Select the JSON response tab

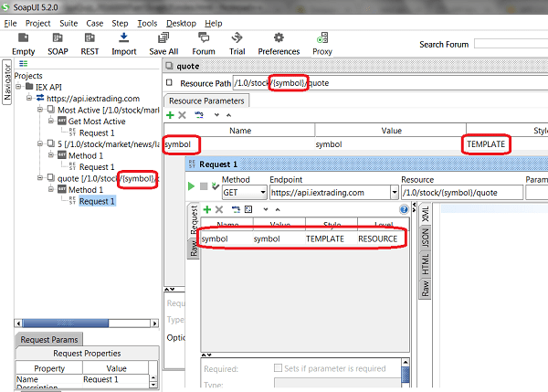click(425, 238)
